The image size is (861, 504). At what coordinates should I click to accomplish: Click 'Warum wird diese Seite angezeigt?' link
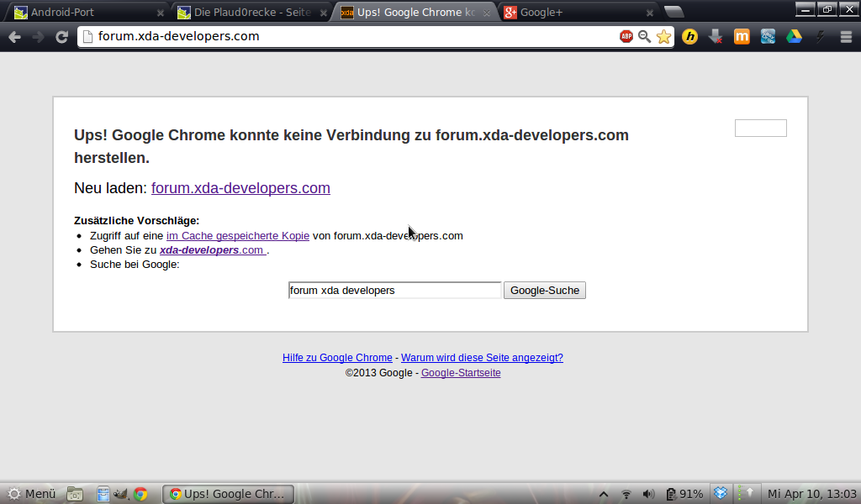482,357
